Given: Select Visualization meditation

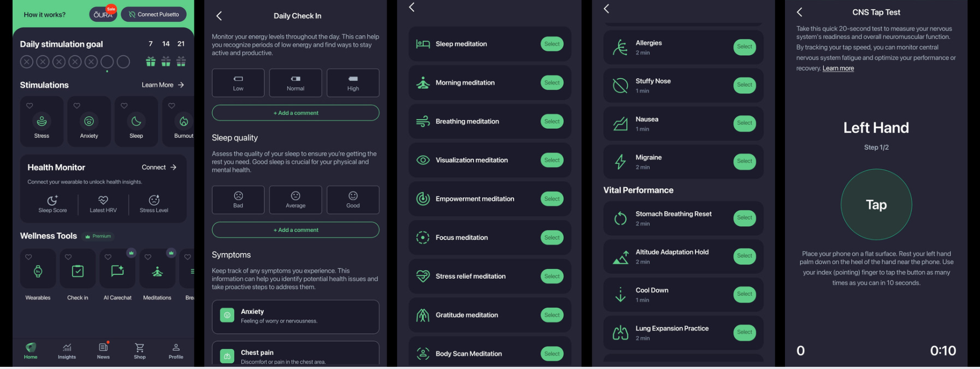Looking at the screenshot, I should coord(552,160).
